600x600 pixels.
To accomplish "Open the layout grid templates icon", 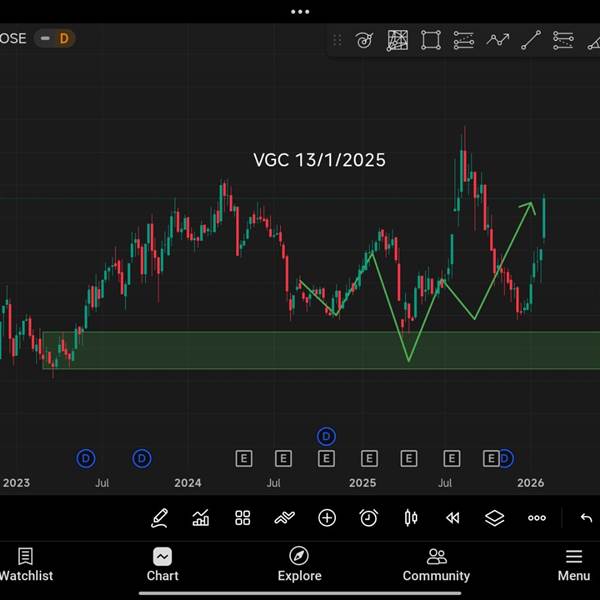I will pos(243,518).
